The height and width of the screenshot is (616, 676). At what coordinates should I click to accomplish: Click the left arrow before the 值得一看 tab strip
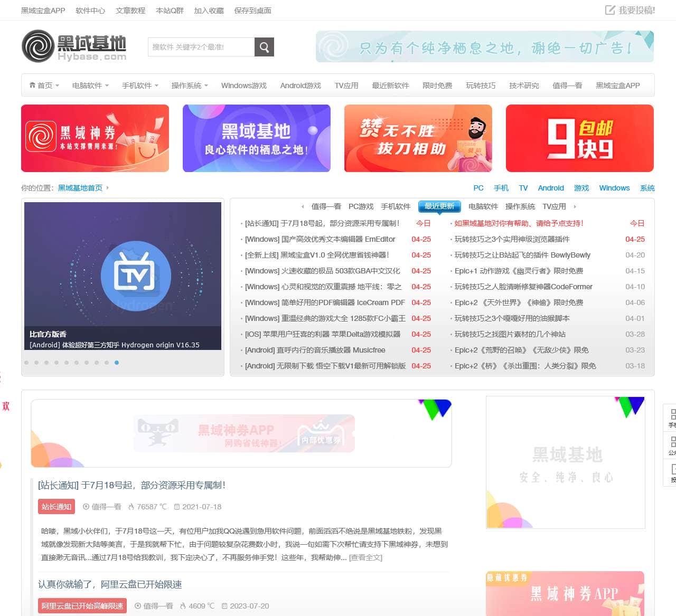[x=303, y=206]
